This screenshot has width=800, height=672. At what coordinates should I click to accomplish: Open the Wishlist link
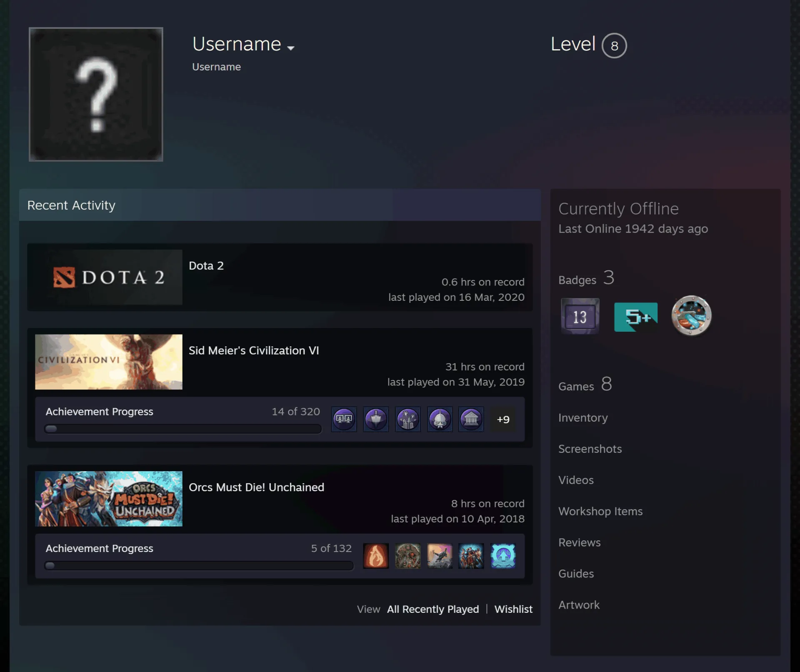point(513,609)
